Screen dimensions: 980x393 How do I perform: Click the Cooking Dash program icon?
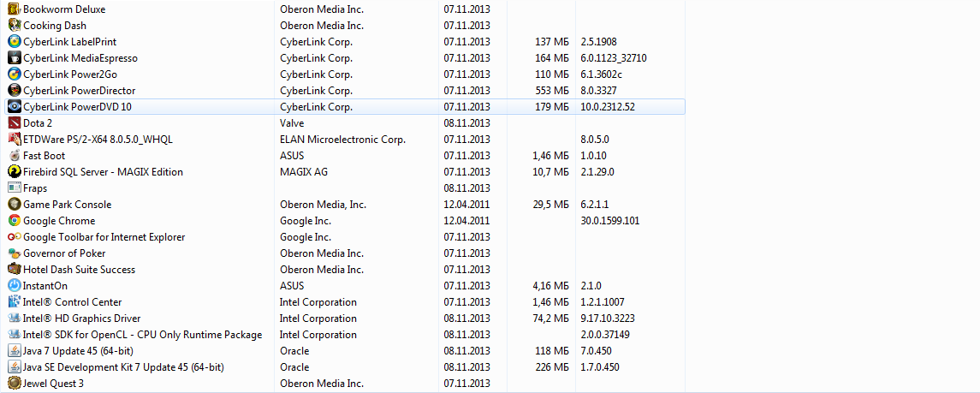pyautogui.click(x=14, y=26)
